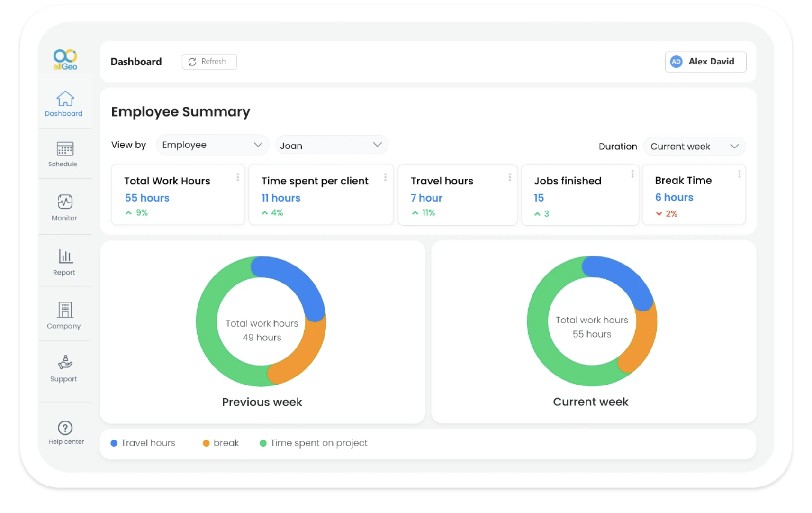This screenshot has height=513, width=812.
Task: Open Travel hours card options menu
Action: pos(510,177)
